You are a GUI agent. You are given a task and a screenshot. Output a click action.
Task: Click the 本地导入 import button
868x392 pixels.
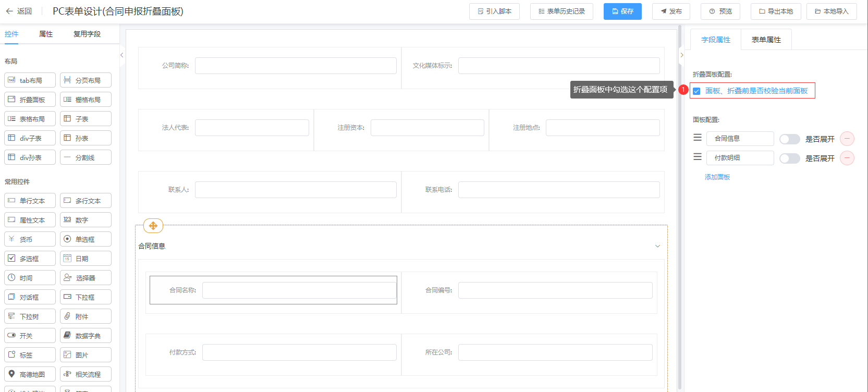click(832, 11)
